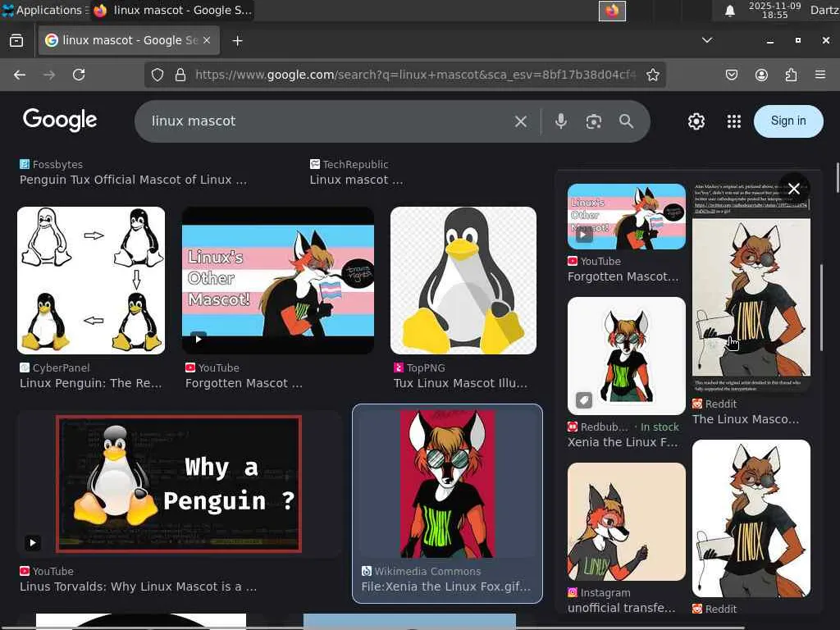
Task: Click the Xenia the Linux F... caption
Action: click(x=623, y=442)
